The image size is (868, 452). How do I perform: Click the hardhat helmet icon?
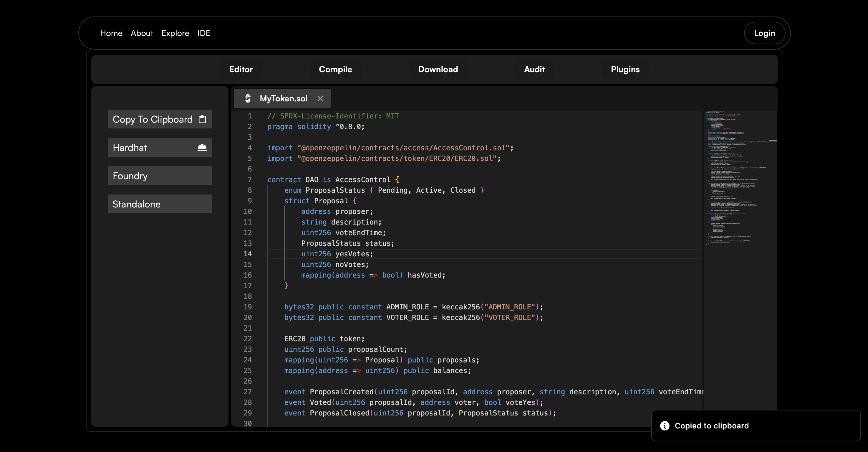[x=202, y=147]
